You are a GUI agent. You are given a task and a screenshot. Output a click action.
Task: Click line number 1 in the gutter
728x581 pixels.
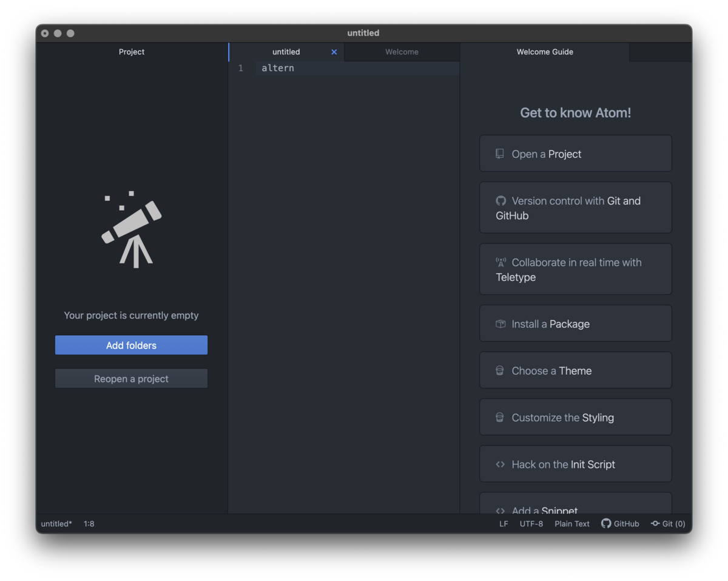click(x=241, y=68)
